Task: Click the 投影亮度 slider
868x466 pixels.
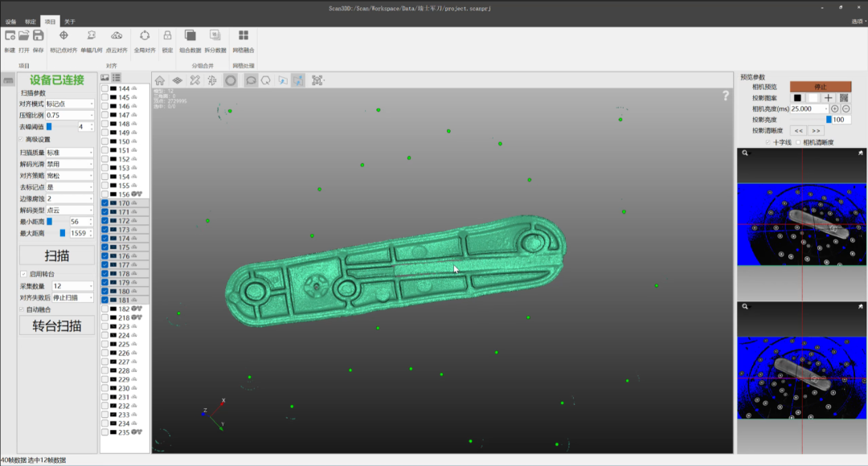Action: pos(810,120)
